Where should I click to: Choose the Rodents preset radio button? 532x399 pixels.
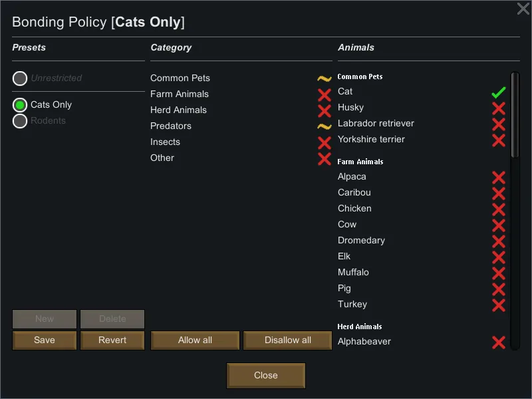point(20,121)
